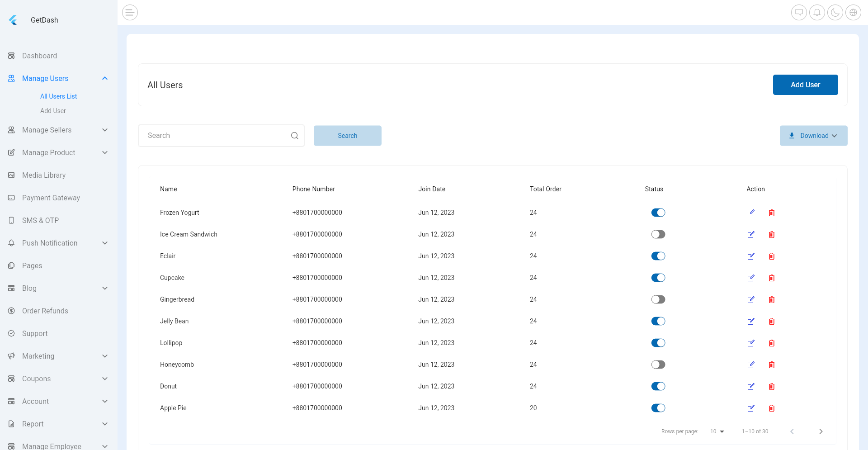Open the notifications bell
The width and height of the screenshot is (868, 450).
tap(817, 12)
